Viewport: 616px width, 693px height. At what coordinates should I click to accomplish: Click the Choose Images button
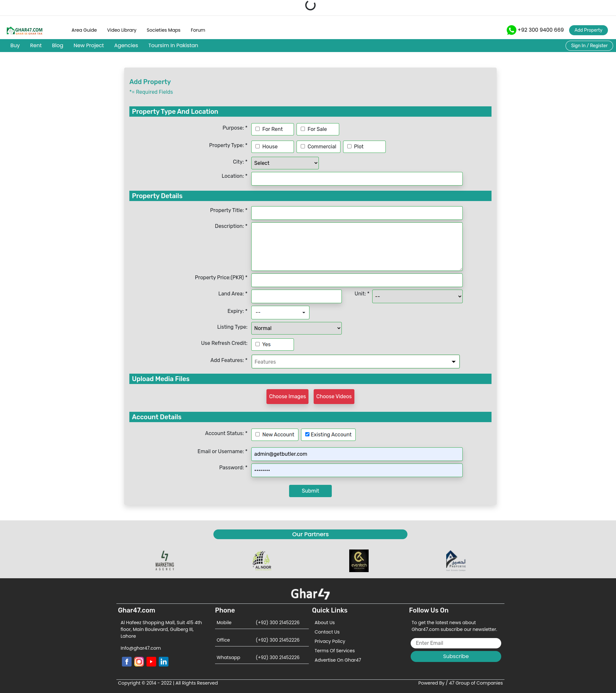pyautogui.click(x=287, y=396)
